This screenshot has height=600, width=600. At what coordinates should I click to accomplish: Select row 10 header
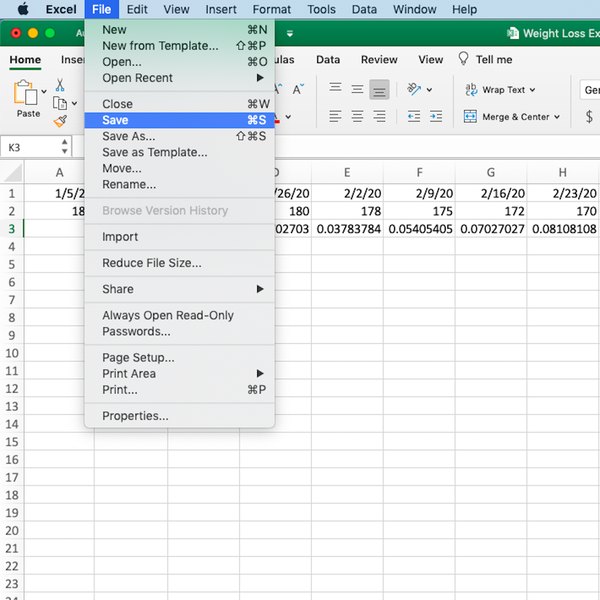[x=12, y=353]
